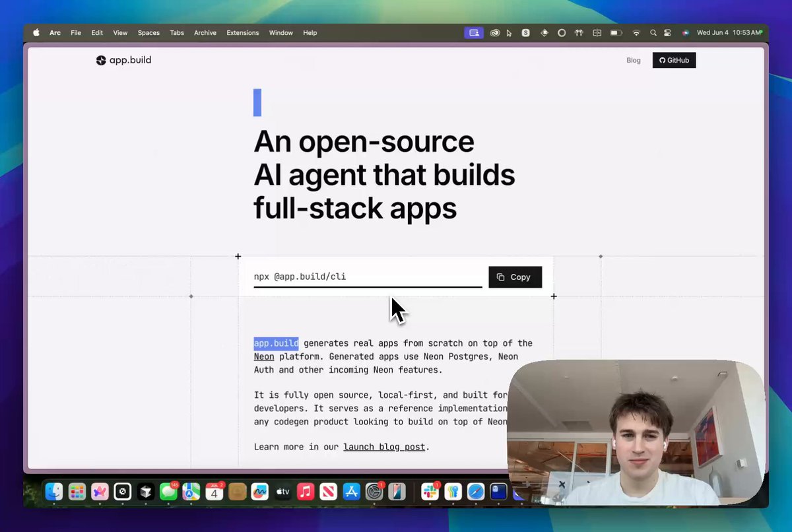This screenshot has height=532, width=792.
Task: Open the GitHub repository button
Action: tap(674, 60)
